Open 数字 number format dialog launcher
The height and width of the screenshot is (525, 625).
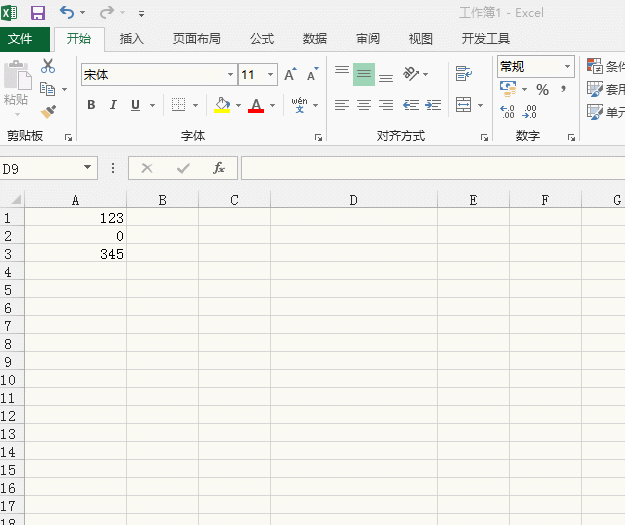pos(571,138)
